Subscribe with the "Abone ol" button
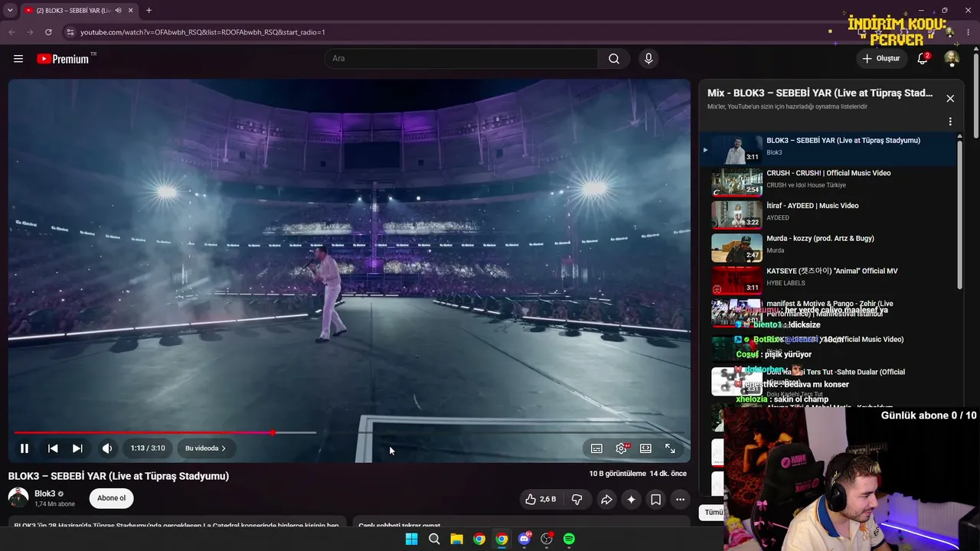Viewport: 980px width, 551px height. click(x=111, y=498)
